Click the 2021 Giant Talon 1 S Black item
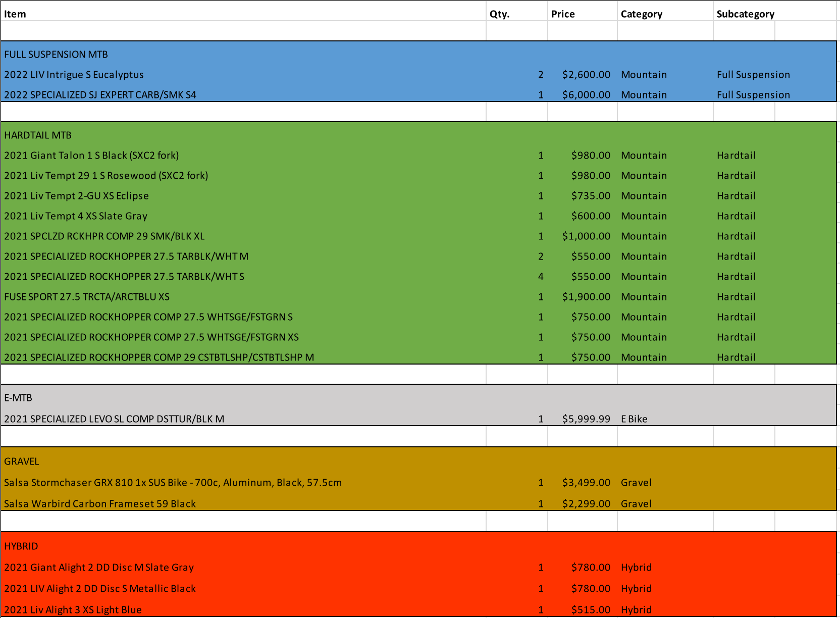Image resolution: width=840 pixels, height=618 pixels. (91, 156)
